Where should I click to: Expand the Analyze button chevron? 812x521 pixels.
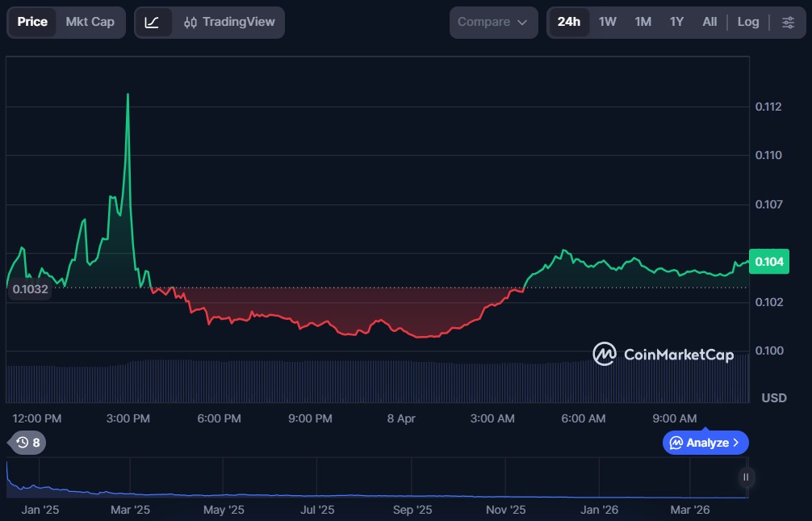[x=735, y=443]
